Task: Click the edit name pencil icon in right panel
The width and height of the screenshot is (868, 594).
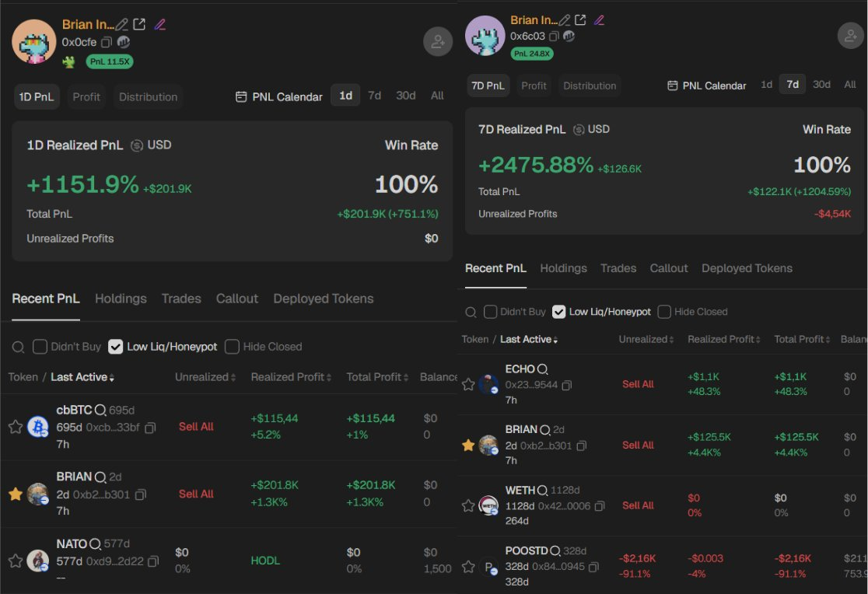Action: [564, 20]
